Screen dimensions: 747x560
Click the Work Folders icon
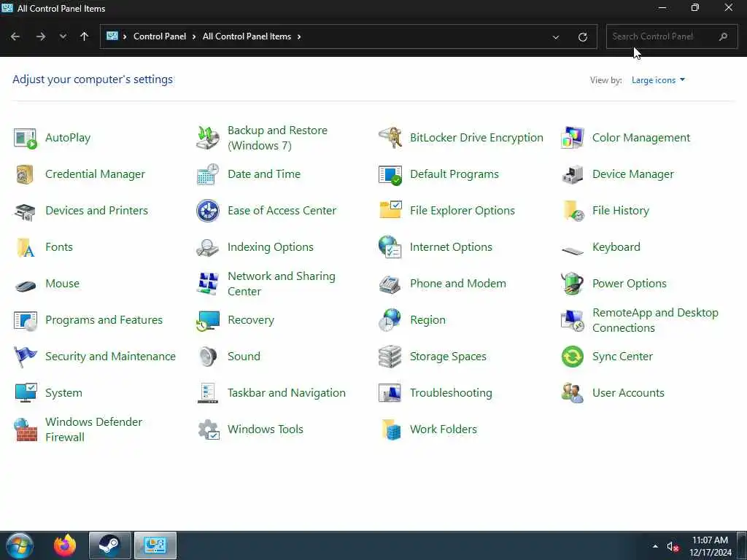(x=390, y=429)
